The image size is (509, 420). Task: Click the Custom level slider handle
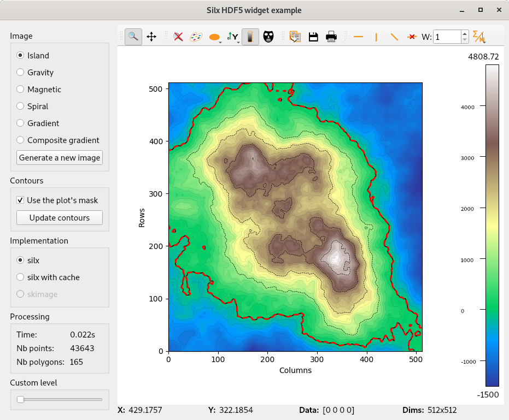click(x=20, y=400)
